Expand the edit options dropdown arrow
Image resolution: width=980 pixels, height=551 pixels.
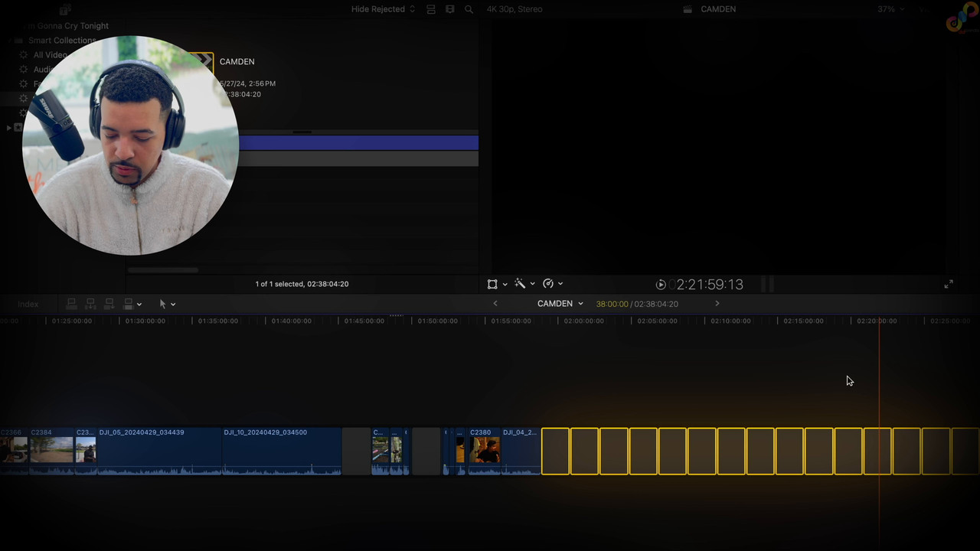point(139,305)
